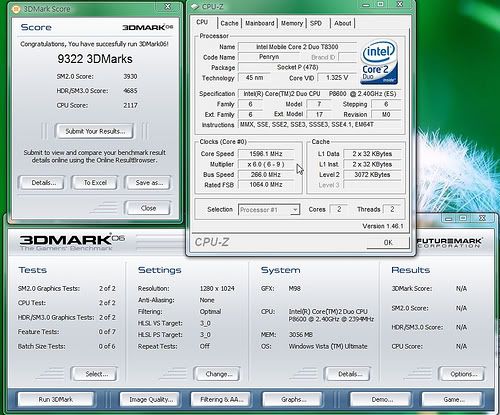The height and width of the screenshot is (415, 500).
Task: Open Filtering & AA settings
Action: coord(222,399)
